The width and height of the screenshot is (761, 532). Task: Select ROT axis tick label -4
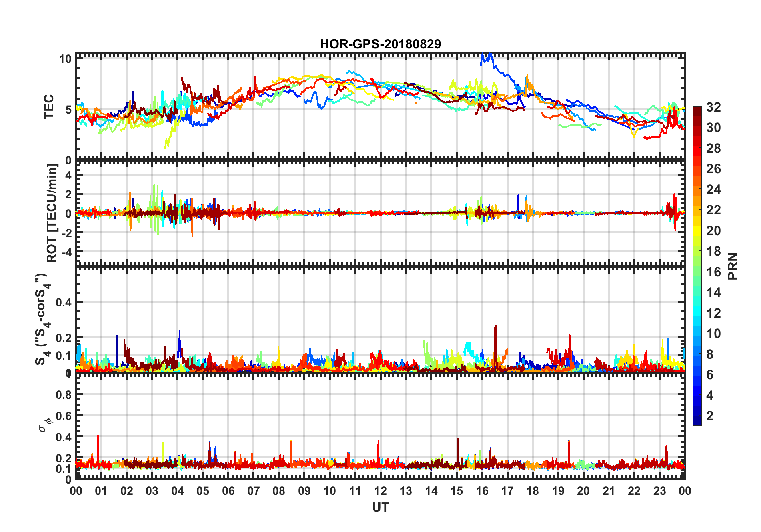(x=66, y=252)
